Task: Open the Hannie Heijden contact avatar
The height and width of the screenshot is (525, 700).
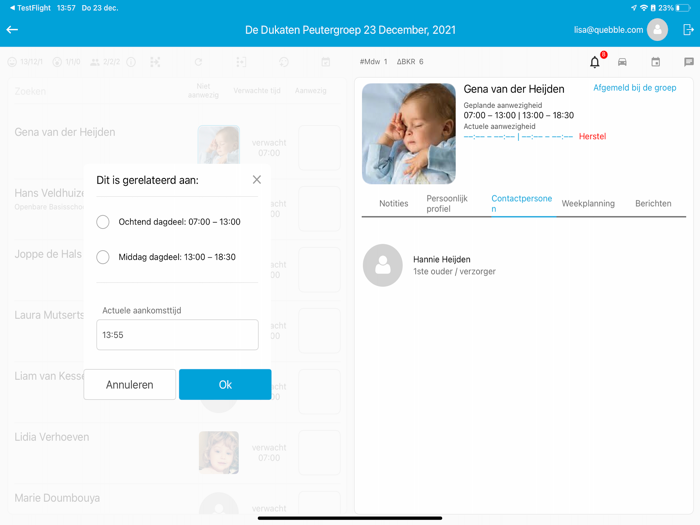Action: coord(383,265)
